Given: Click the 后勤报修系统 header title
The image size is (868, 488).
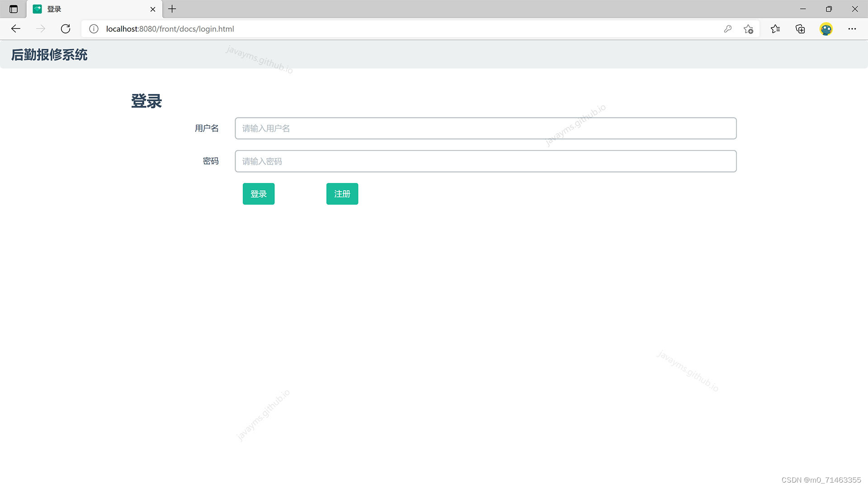Looking at the screenshot, I should tap(49, 55).
